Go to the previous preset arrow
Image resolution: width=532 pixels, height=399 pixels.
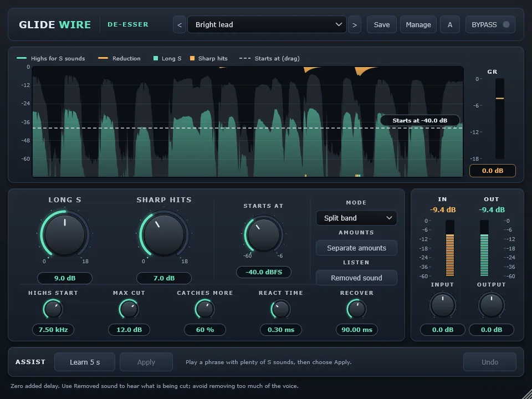point(180,25)
